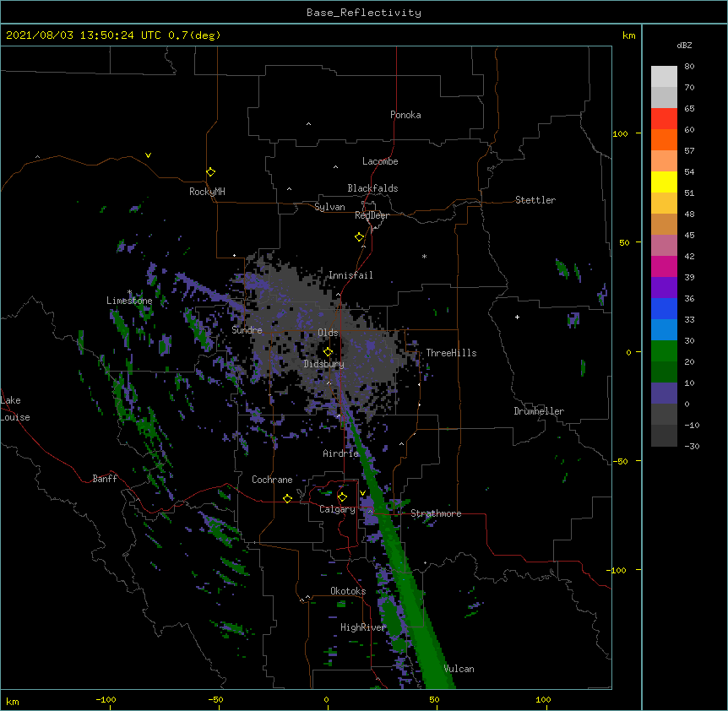Screen dimensions: 728x711
Task: Click the -100 tick label on horizontal axis
Action: coord(106,699)
